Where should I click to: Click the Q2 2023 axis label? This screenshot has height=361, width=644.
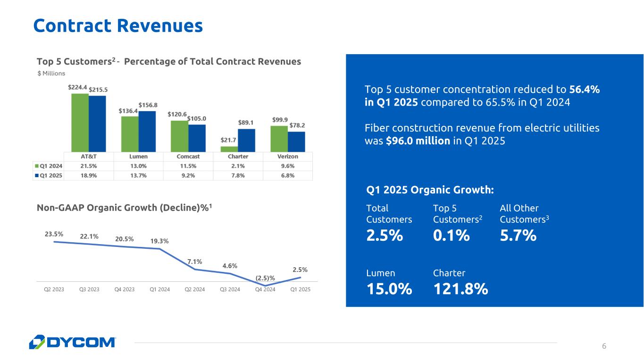[x=54, y=289]
